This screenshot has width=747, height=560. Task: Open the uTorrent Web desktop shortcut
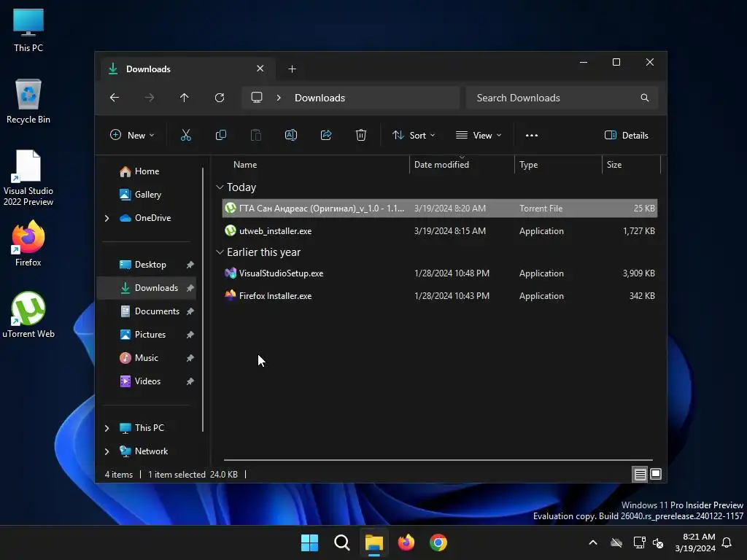pos(28,315)
